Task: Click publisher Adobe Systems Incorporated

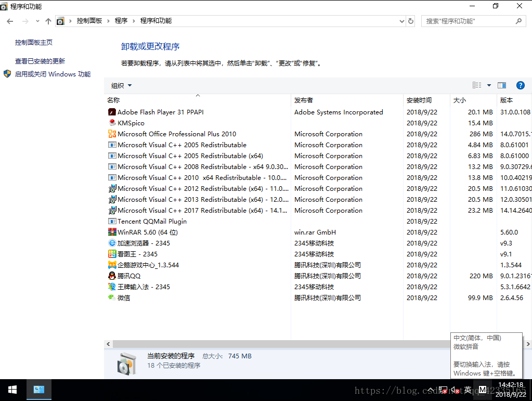Action: coord(339,112)
